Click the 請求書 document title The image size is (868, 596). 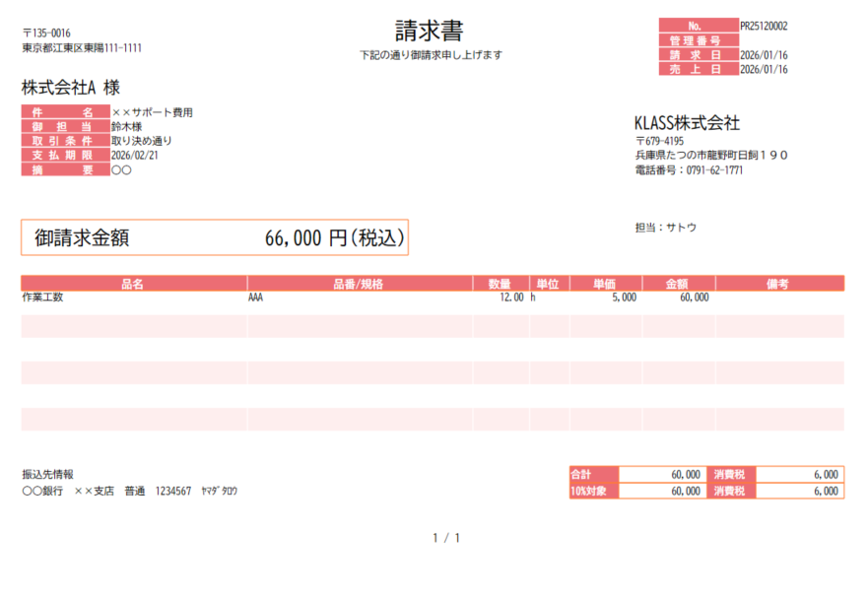(429, 31)
